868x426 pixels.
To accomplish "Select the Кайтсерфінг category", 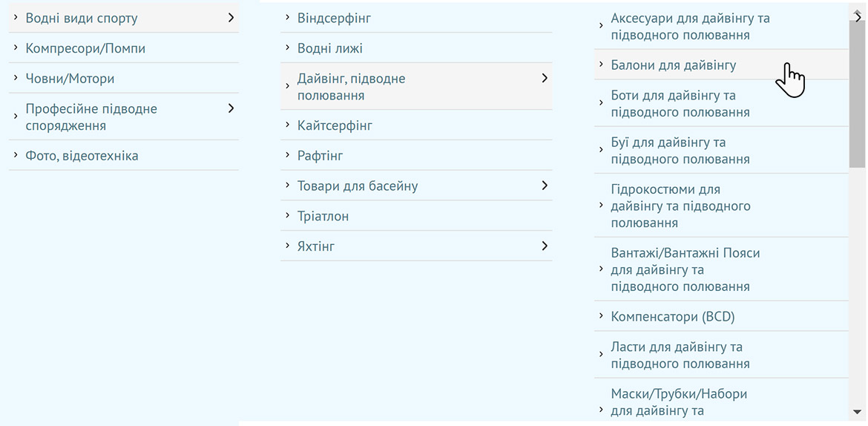I will [x=335, y=125].
